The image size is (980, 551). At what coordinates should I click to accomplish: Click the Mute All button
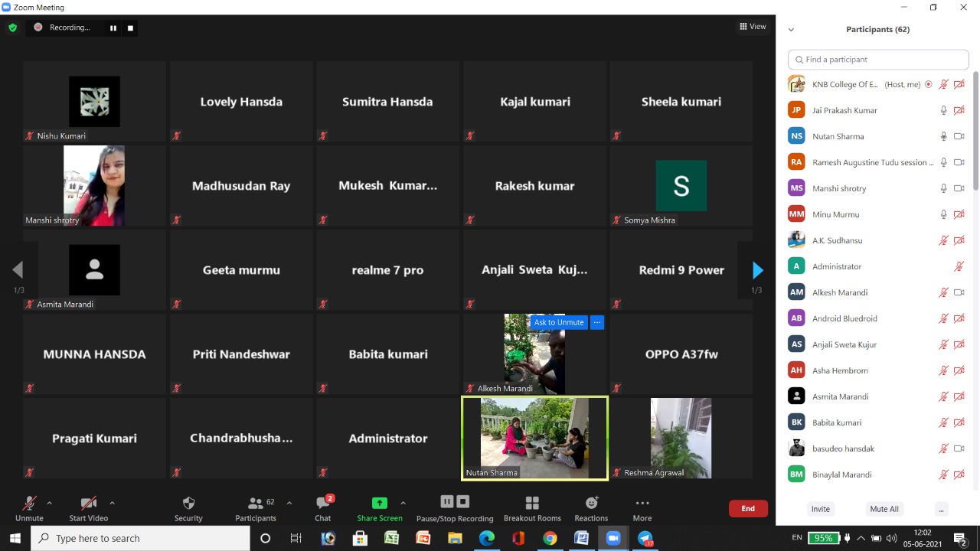pyautogui.click(x=884, y=509)
